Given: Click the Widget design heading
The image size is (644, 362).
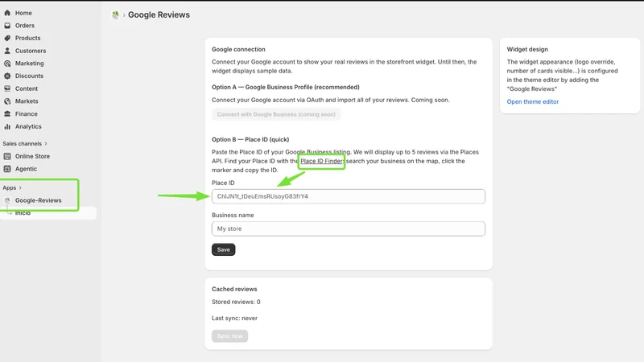Looking at the screenshot, I should pos(527,49).
